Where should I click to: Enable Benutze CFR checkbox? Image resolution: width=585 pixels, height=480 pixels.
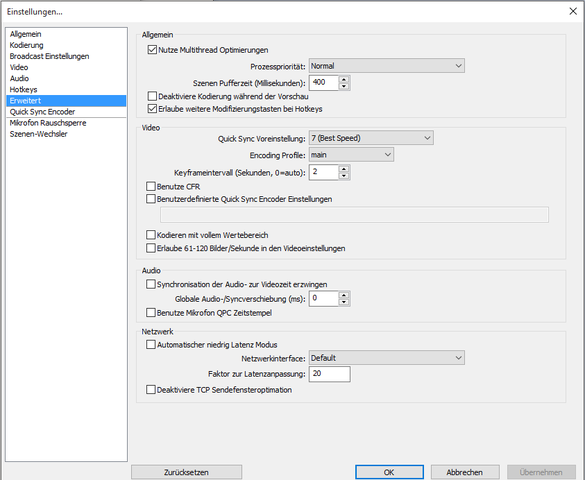[x=151, y=186]
